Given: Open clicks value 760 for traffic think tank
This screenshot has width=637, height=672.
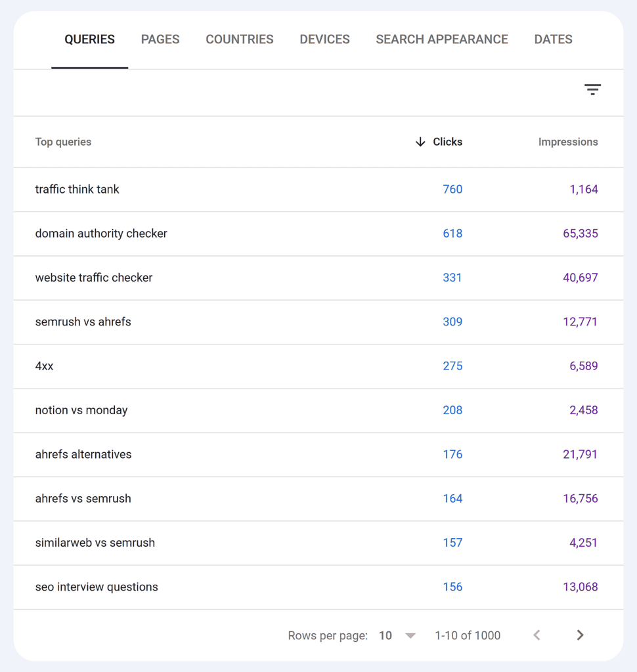Looking at the screenshot, I should click(x=452, y=189).
